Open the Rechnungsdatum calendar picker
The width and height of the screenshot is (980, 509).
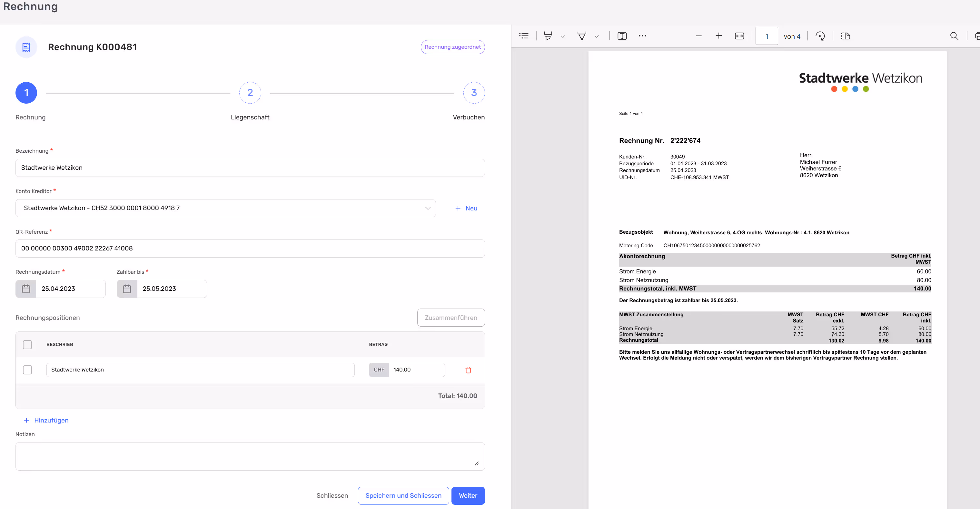26,289
